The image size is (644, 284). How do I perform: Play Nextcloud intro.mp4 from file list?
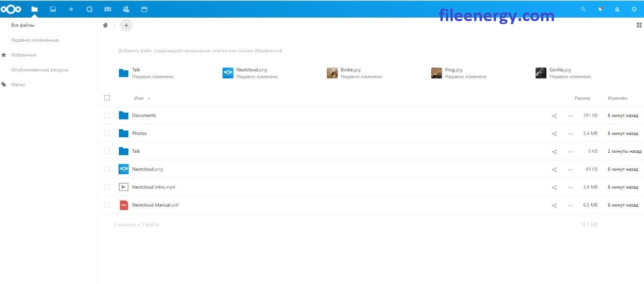153,187
